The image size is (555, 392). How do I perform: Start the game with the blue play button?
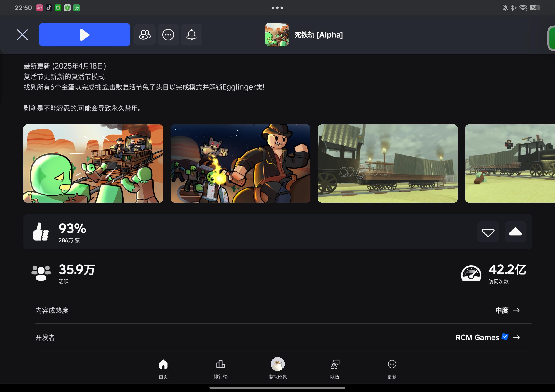click(85, 35)
